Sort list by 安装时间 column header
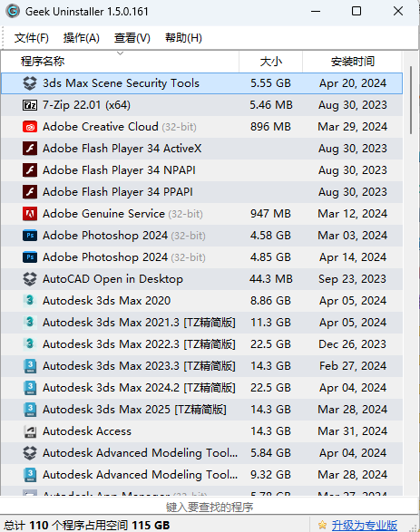Viewport: 420px width, 532px height. (x=352, y=62)
